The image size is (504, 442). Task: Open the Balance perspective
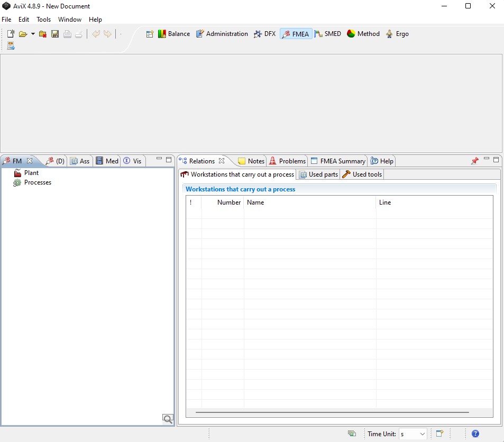(174, 34)
